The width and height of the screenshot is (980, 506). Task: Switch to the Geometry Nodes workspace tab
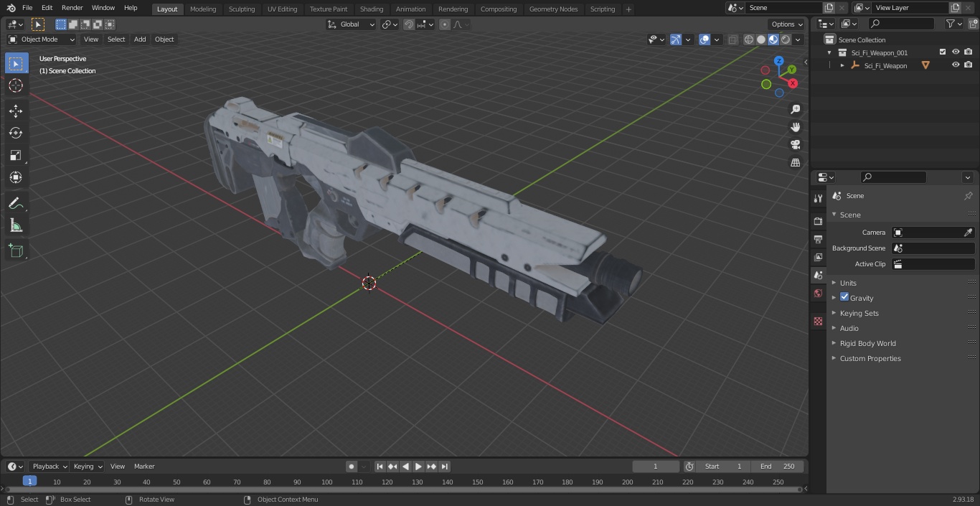coord(553,9)
